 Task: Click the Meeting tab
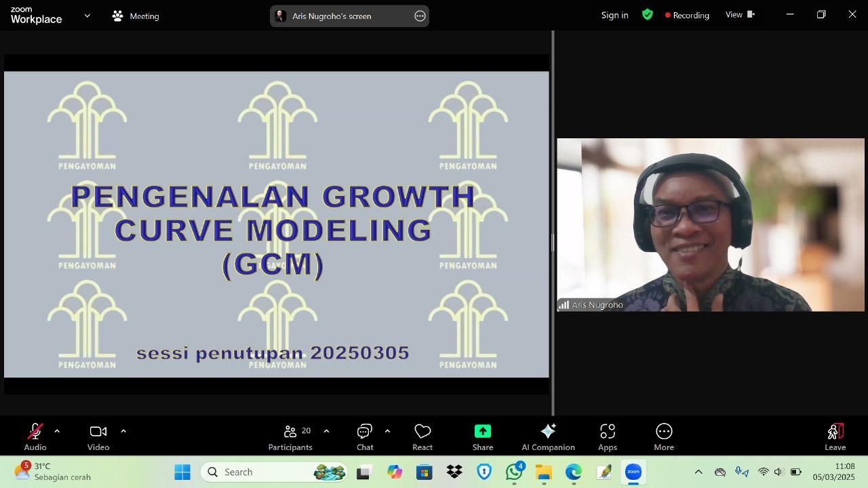coord(136,16)
